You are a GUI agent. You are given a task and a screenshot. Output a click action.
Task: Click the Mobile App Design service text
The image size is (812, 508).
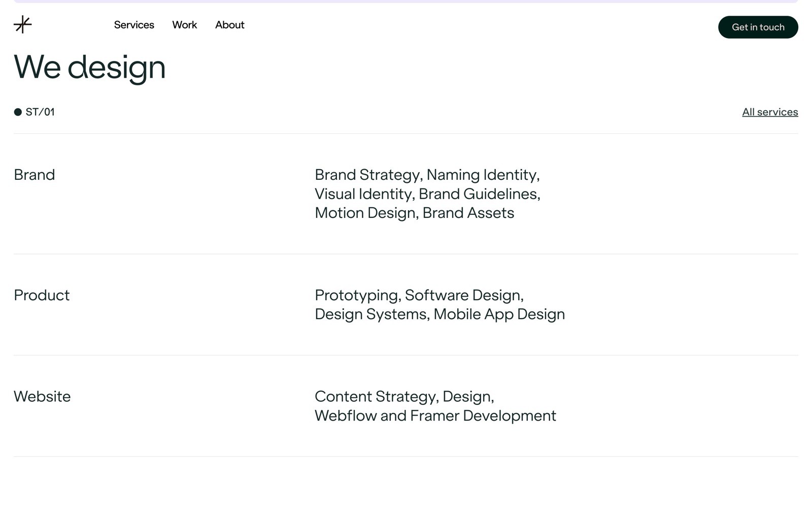pos(499,314)
